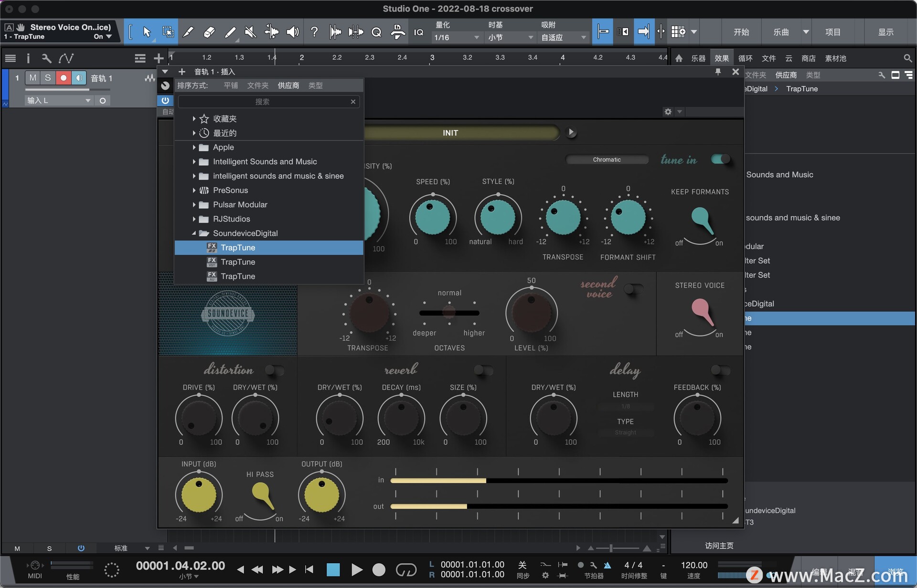Viewport: 917px width, 588px height.
Task: Select the Range tool
Action: pos(168,32)
